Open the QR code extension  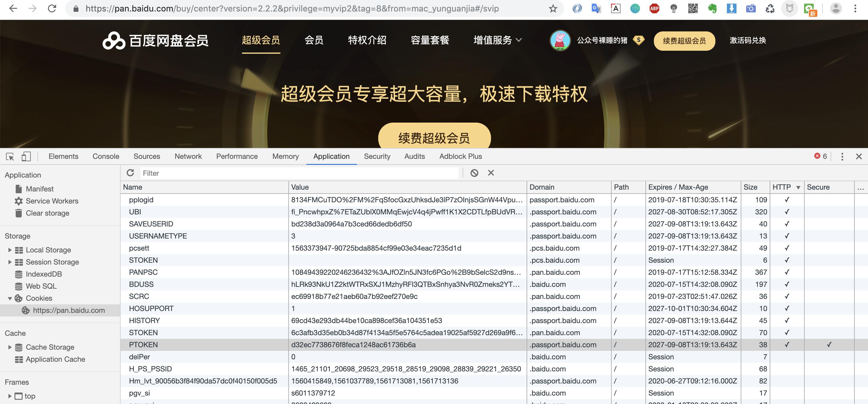pos(693,8)
